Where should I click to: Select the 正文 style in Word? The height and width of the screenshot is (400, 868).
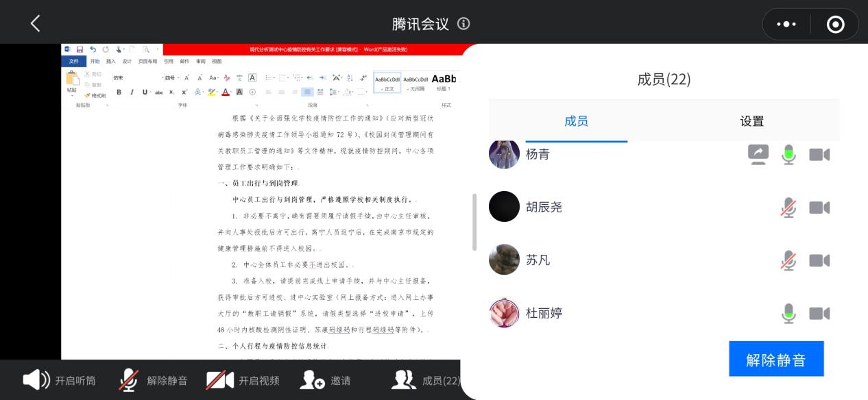pos(387,83)
